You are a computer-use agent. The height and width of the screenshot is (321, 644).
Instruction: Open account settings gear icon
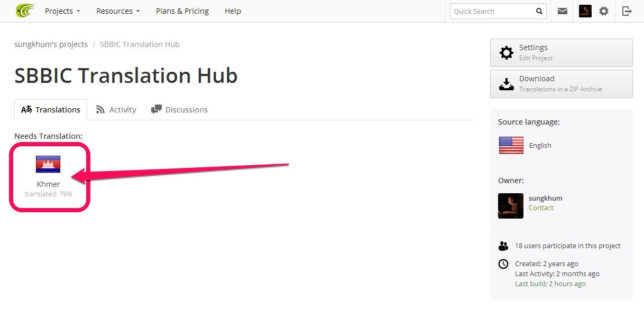point(604,11)
